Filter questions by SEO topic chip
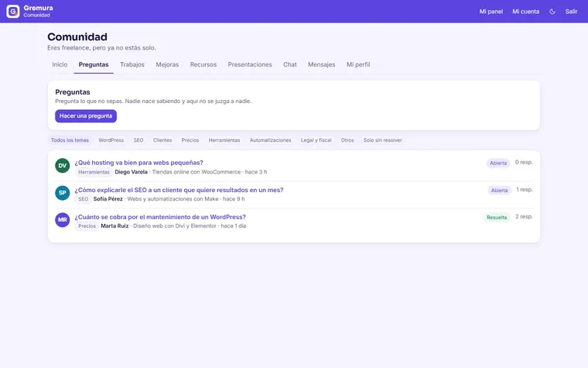The image size is (588, 368). pyautogui.click(x=138, y=140)
